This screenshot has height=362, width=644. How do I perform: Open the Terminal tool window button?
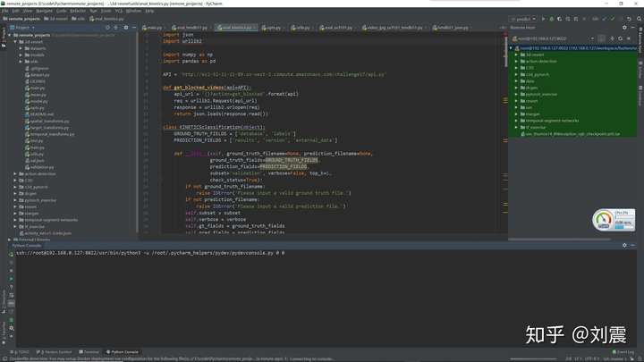point(90,352)
